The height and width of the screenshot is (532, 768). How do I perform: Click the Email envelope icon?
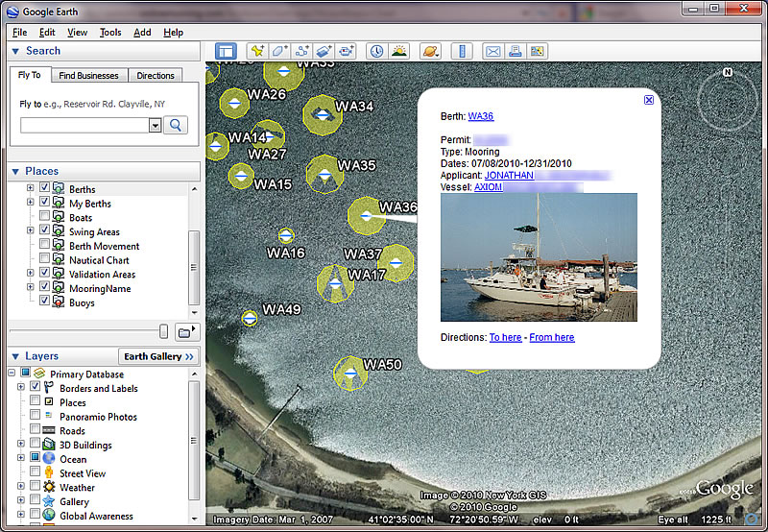pos(492,51)
